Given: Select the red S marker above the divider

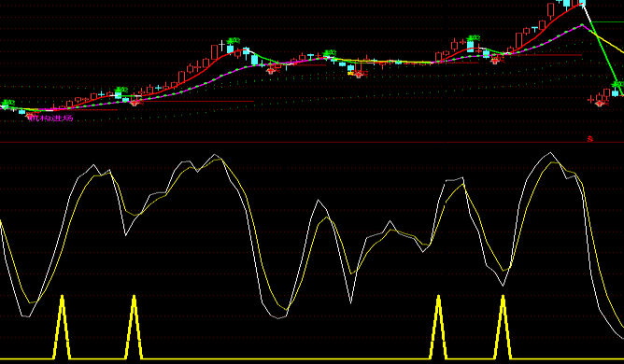Looking at the screenshot, I should click(x=590, y=139).
